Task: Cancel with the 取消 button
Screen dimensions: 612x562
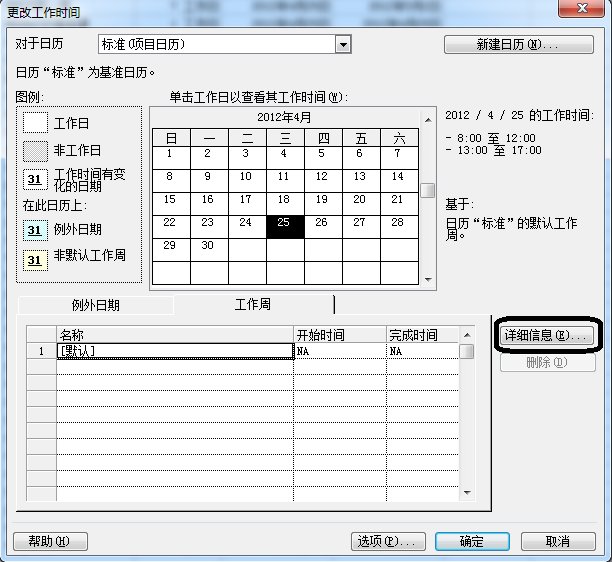Action: point(558,541)
